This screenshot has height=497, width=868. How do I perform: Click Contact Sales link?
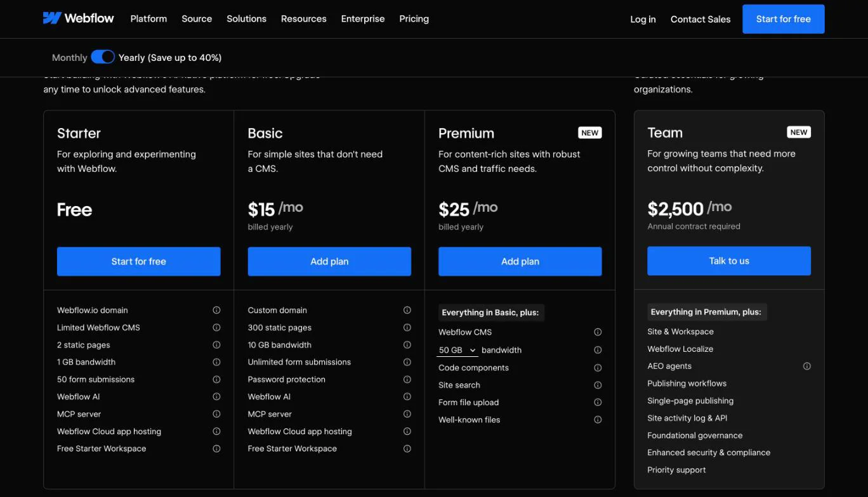pyautogui.click(x=700, y=19)
